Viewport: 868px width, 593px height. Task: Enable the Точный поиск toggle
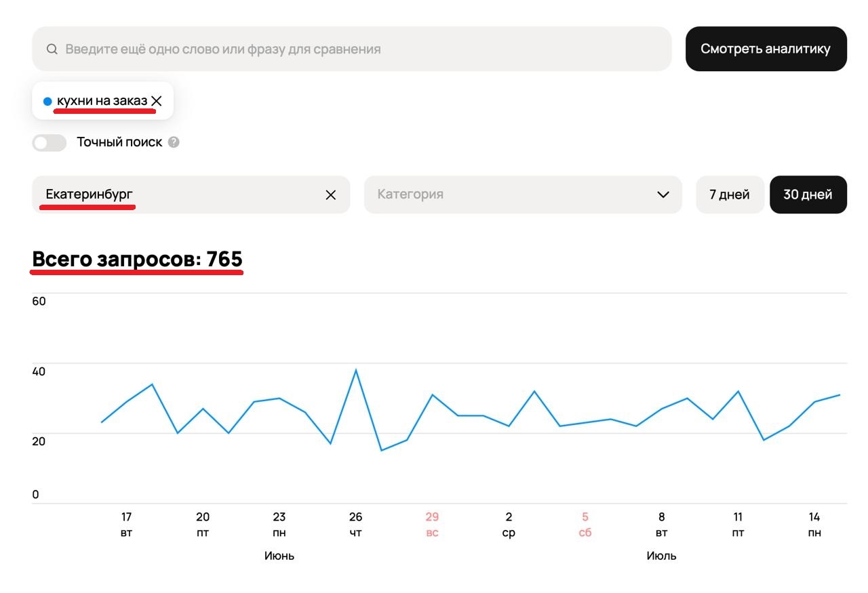click(50, 142)
